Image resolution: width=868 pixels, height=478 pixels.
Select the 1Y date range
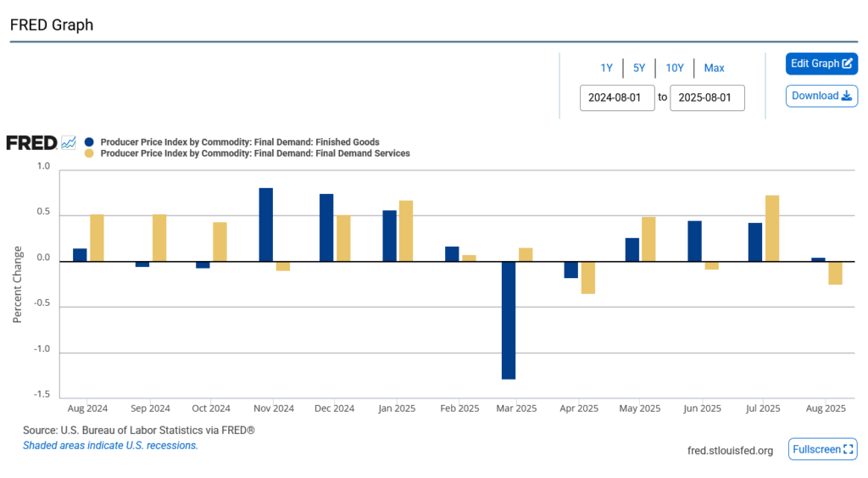606,68
